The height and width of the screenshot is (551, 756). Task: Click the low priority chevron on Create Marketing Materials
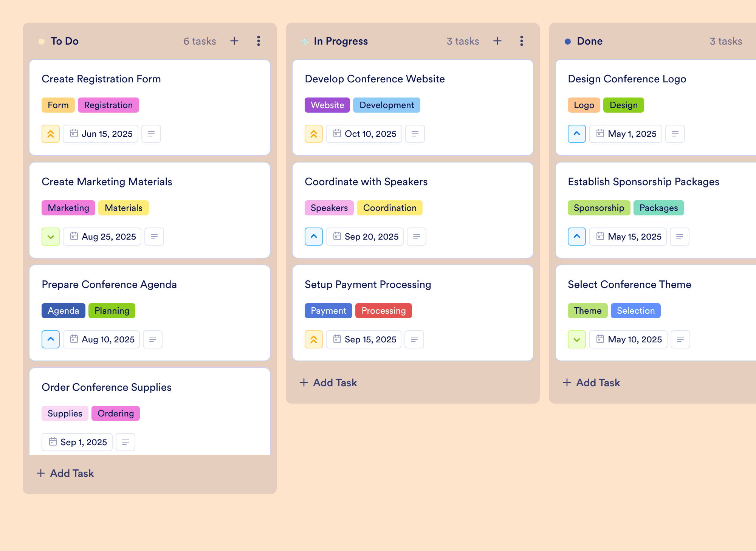tap(51, 237)
